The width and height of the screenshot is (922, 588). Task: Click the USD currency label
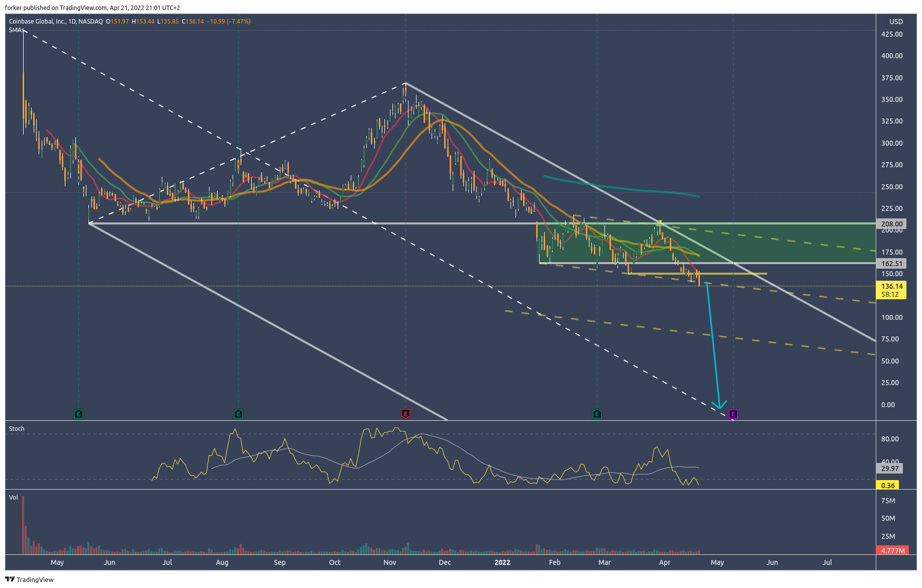click(x=896, y=22)
